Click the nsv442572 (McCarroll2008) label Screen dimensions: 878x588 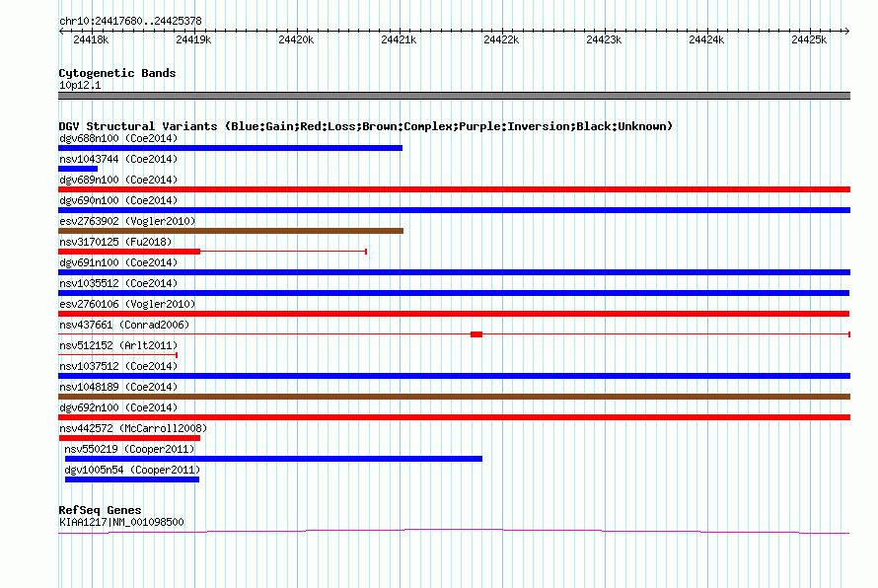(x=133, y=428)
